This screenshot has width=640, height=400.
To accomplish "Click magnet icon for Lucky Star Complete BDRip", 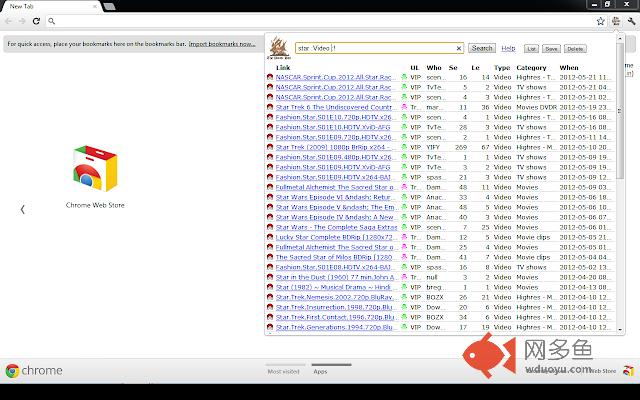I will click(270, 237).
